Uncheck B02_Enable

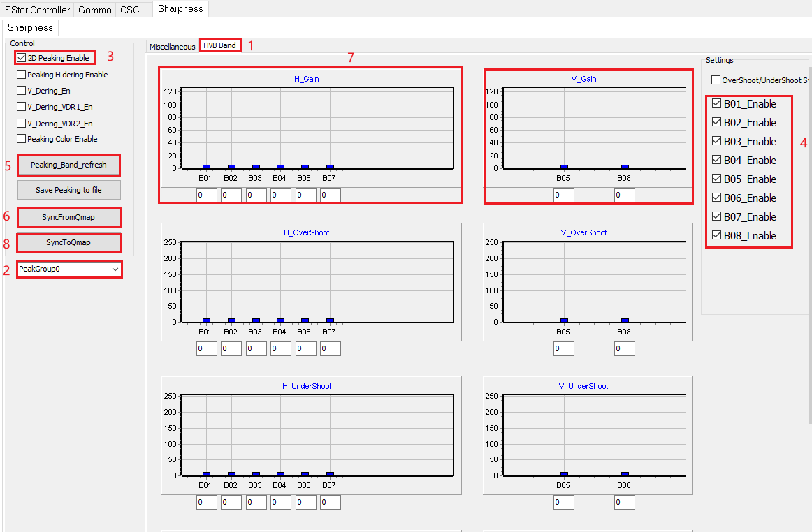717,122
